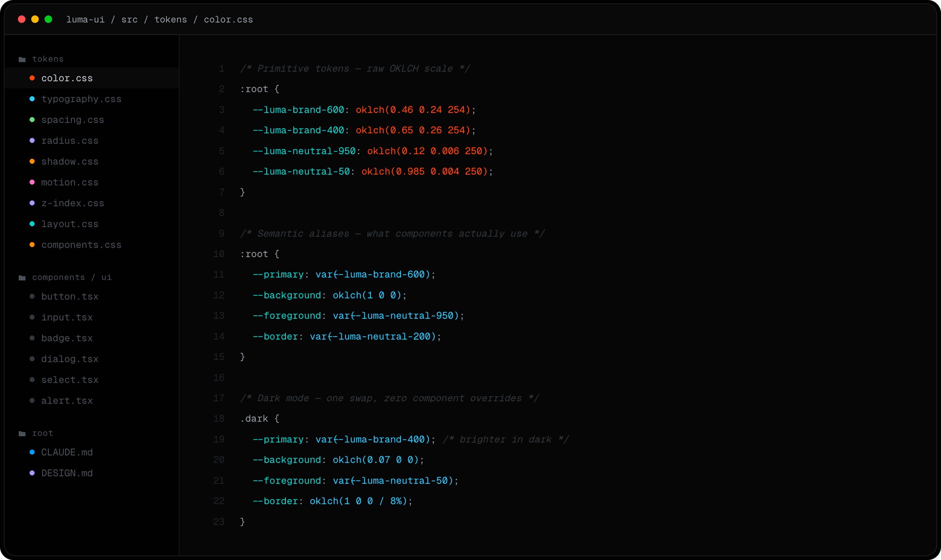Screen dimensions: 941x560
Task: Click the teal dot beside layout.css
Action: [x=32, y=224]
